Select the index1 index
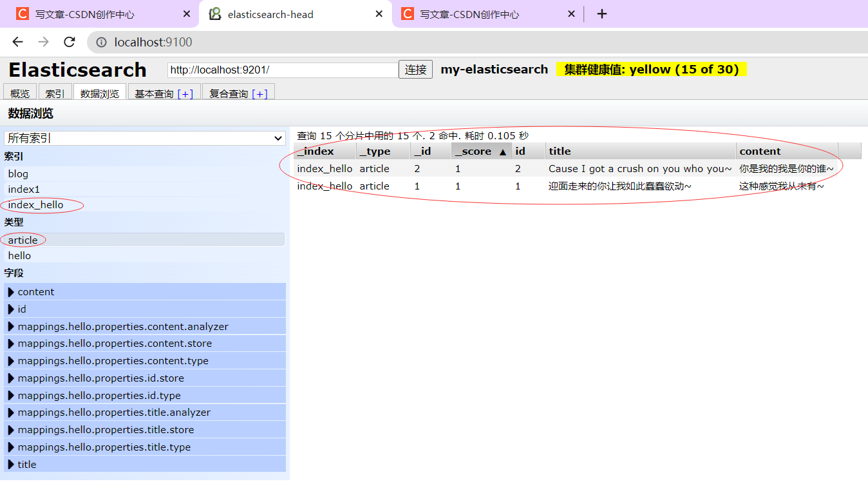The image size is (868, 486). pyautogui.click(x=145, y=189)
